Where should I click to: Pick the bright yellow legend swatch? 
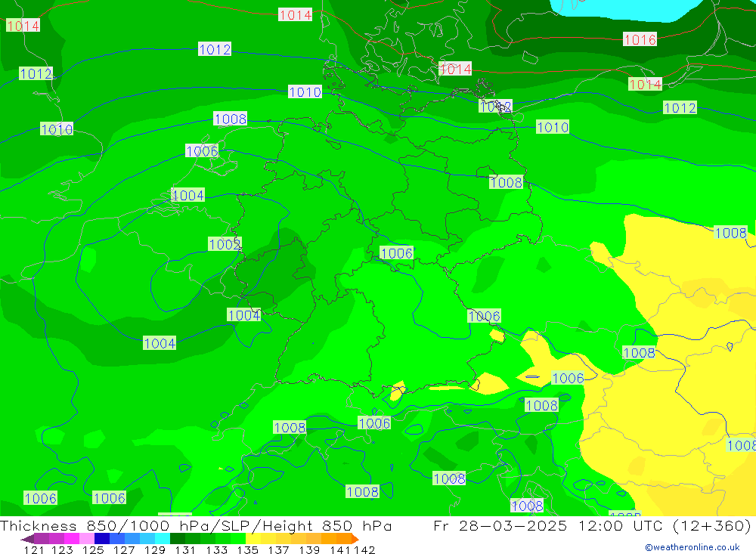point(253,539)
